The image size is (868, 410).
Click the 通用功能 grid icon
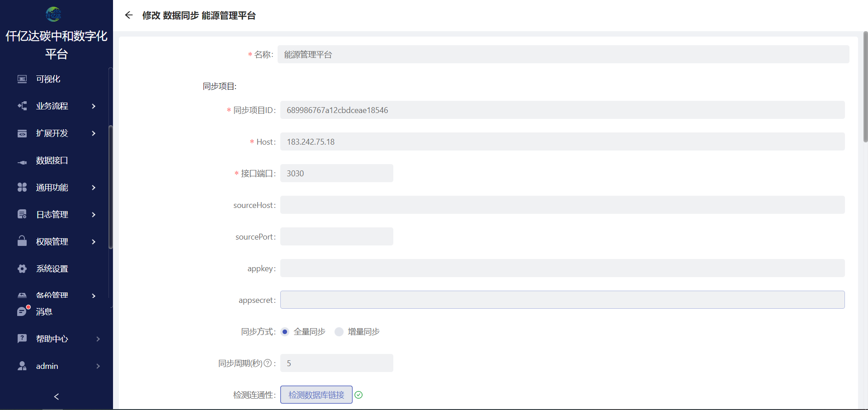pos(22,187)
